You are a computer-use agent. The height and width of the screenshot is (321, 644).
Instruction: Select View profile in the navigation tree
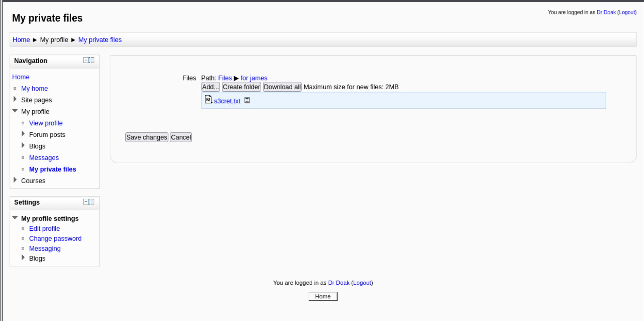(46, 123)
